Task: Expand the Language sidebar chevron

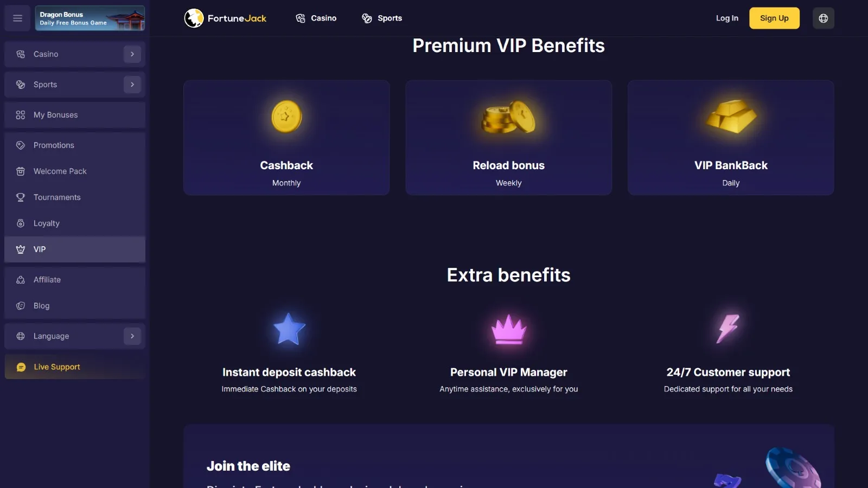Action: pyautogui.click(x=132, y=336)
